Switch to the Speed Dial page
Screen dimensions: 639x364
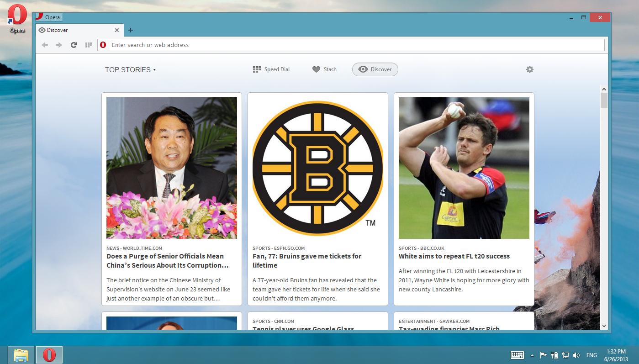tap(271, 69)
